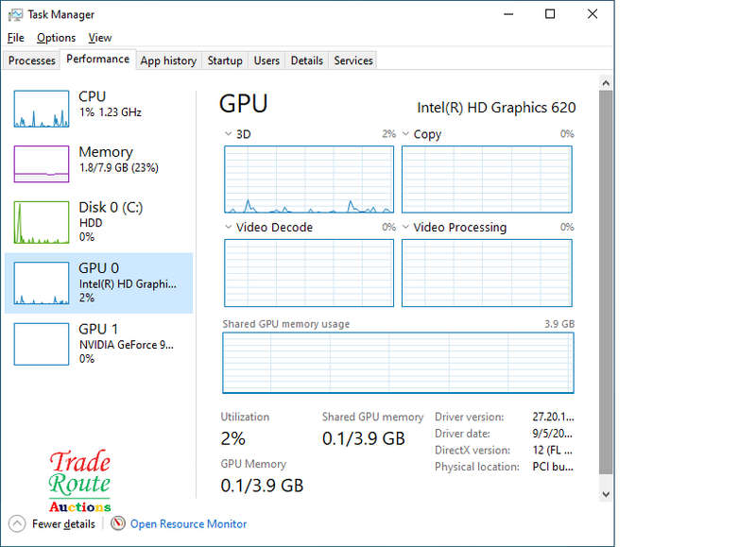756x547 pixels.
Task: Click the DirectX version value 12 (FL ...
Action: [x=553, y=450]
